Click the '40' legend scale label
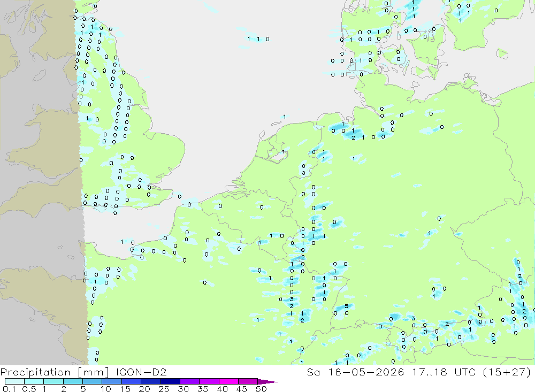 click(x=222, y=389)
